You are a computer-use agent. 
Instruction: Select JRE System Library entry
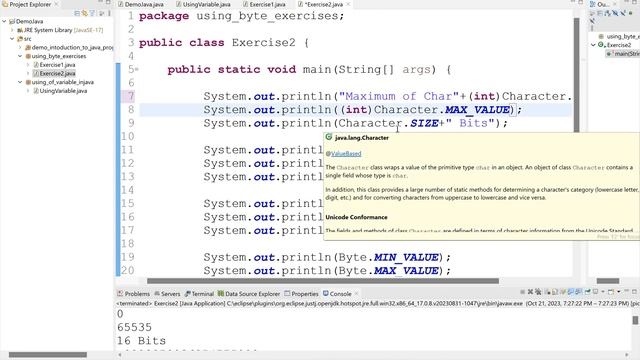point(60,30)
